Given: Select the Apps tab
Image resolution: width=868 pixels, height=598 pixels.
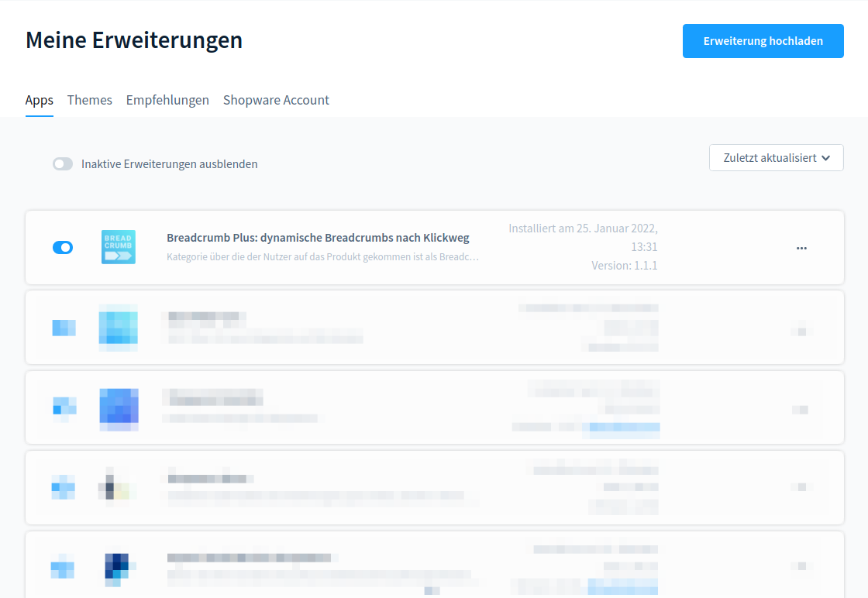Looking at the screenshot, I should point(40,100).
